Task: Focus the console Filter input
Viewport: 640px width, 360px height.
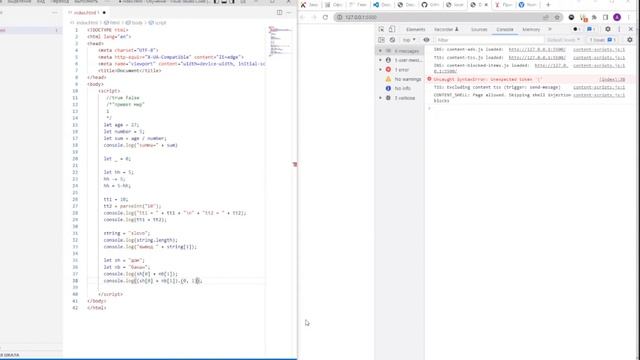Action: click(489, 40)
